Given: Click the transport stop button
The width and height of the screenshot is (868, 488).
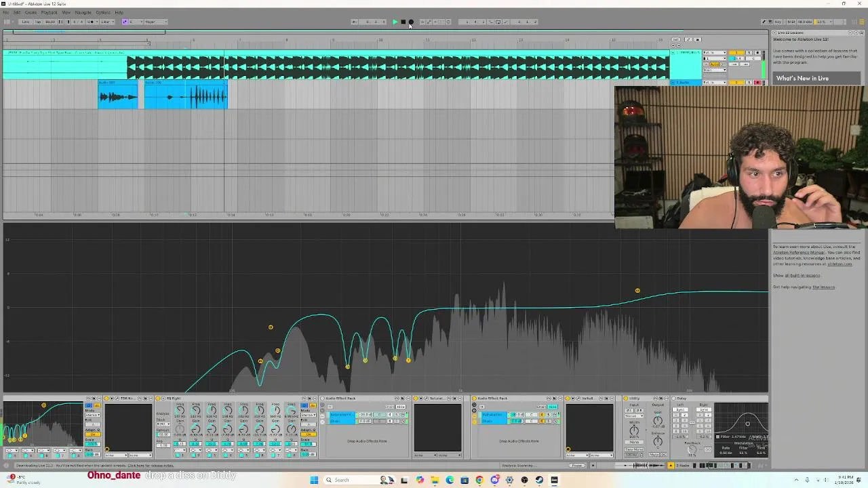Looking at the screenshot, I should 403,22.
